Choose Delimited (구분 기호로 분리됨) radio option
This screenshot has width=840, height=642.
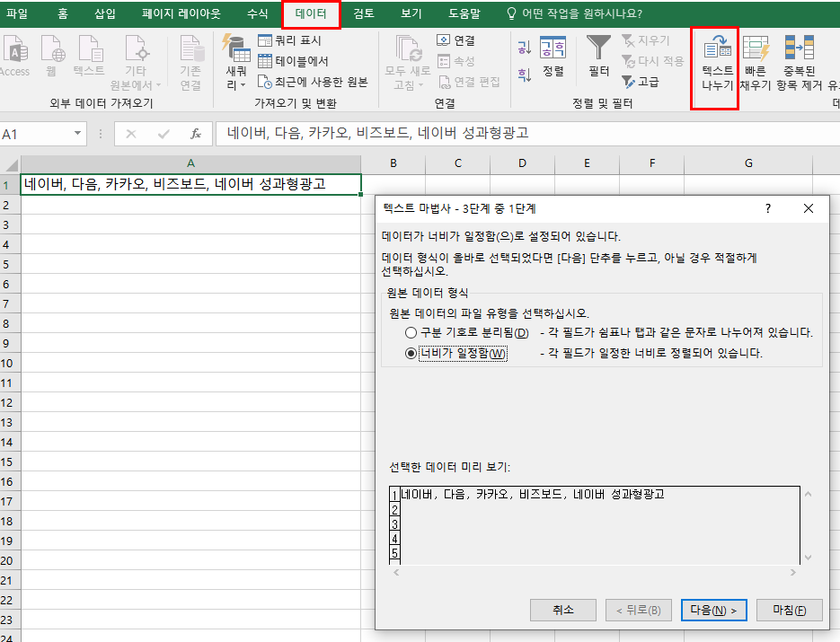point(411,333)
